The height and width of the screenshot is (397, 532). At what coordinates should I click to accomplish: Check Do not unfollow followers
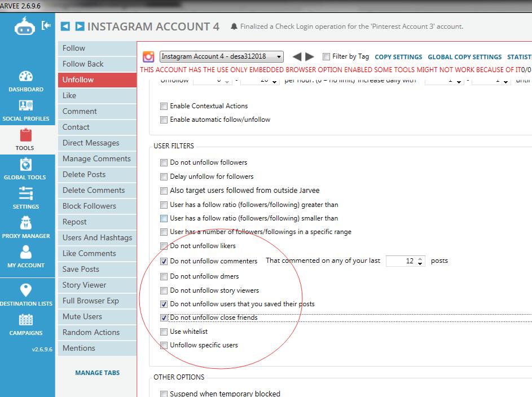(x=164, y=163)
